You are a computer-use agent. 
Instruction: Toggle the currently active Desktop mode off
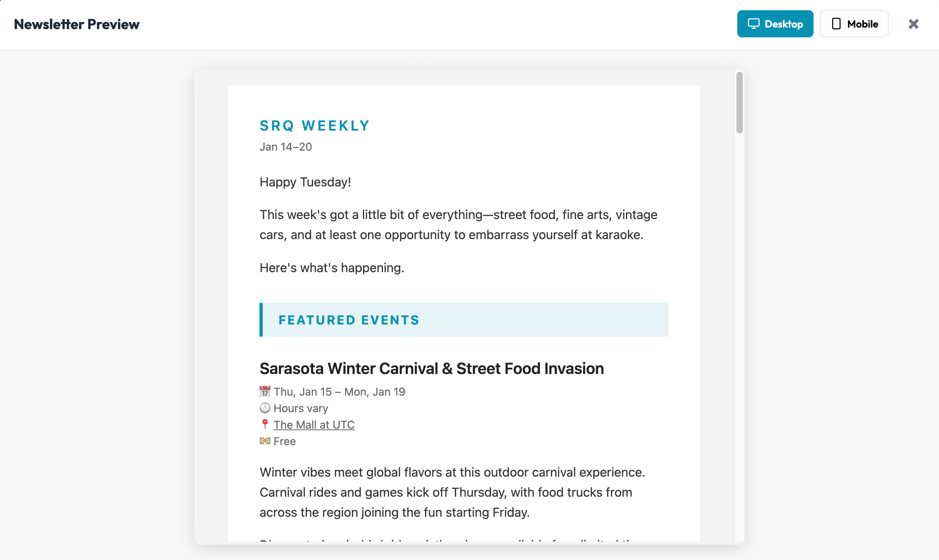point(775,24)
